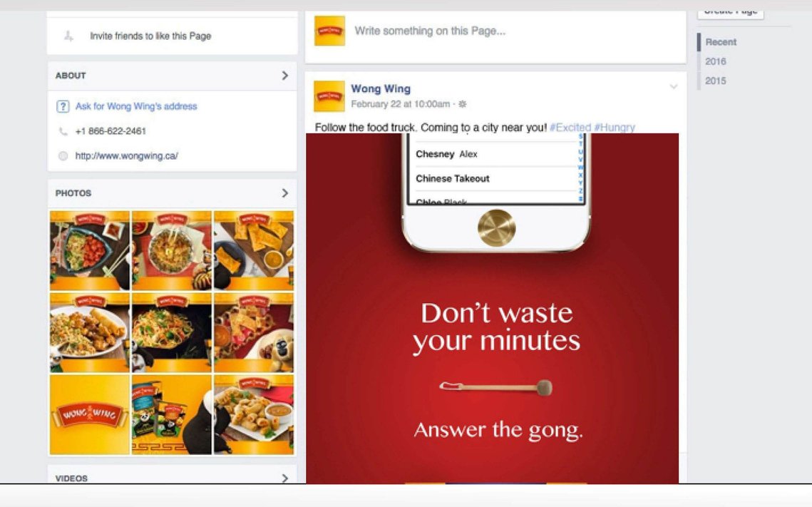Expand the ABOUT section chevron
This screenshot has height=507, width=812.
285,76
